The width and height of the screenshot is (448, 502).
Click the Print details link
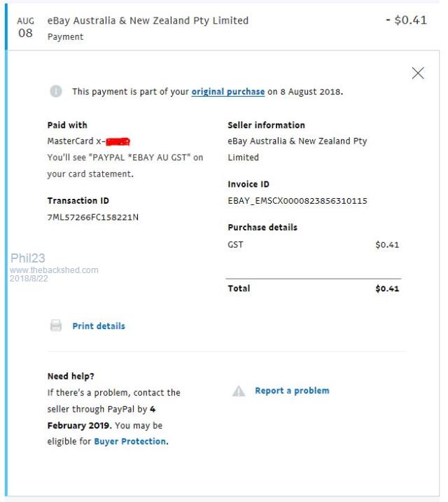click(99, 326)
